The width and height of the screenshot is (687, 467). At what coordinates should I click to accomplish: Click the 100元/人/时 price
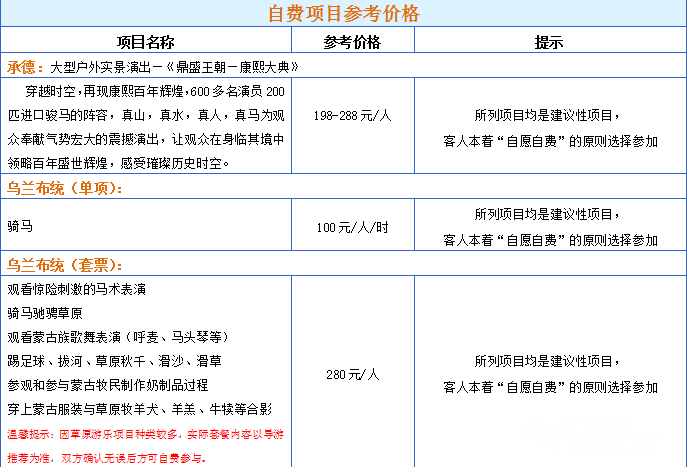click(x=352, y=227)
